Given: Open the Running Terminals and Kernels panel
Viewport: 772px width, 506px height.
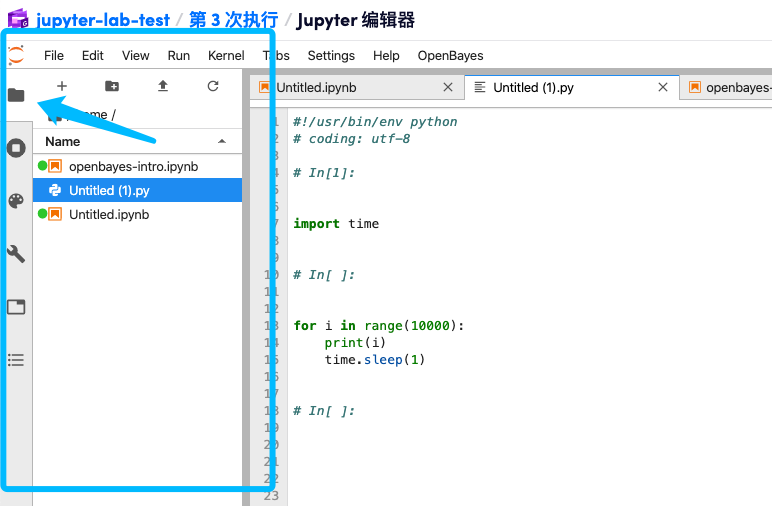Looking at the screenshot, I should 16,148.
